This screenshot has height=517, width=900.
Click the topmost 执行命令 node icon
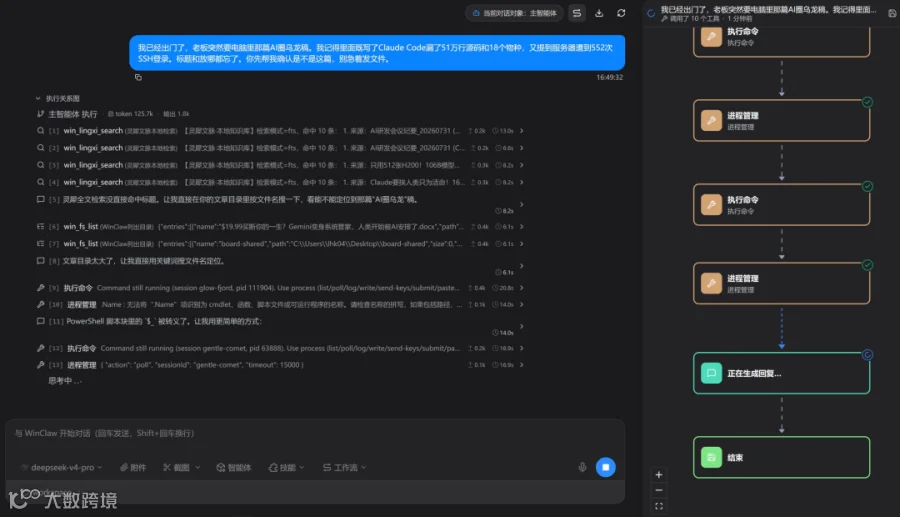click(x=711, y=36)
